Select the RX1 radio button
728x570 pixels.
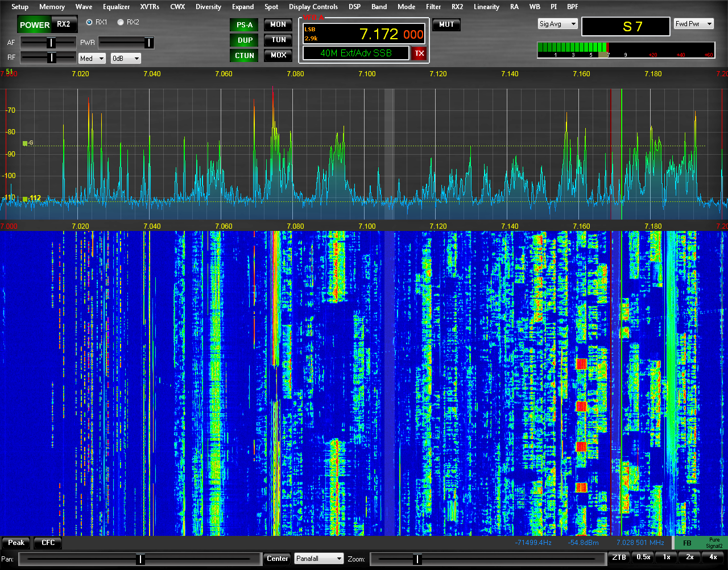96,22
